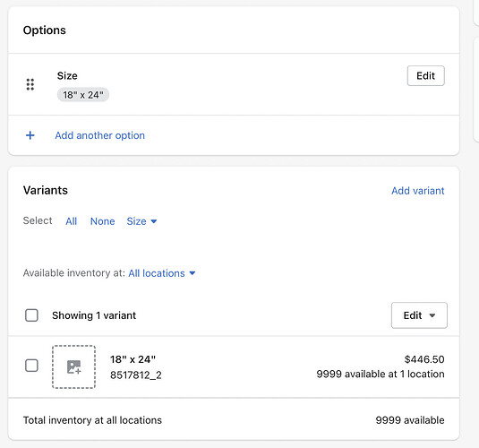Click the Add variant link
Viewport: 479px width, 448px height.
pos(417,191)
